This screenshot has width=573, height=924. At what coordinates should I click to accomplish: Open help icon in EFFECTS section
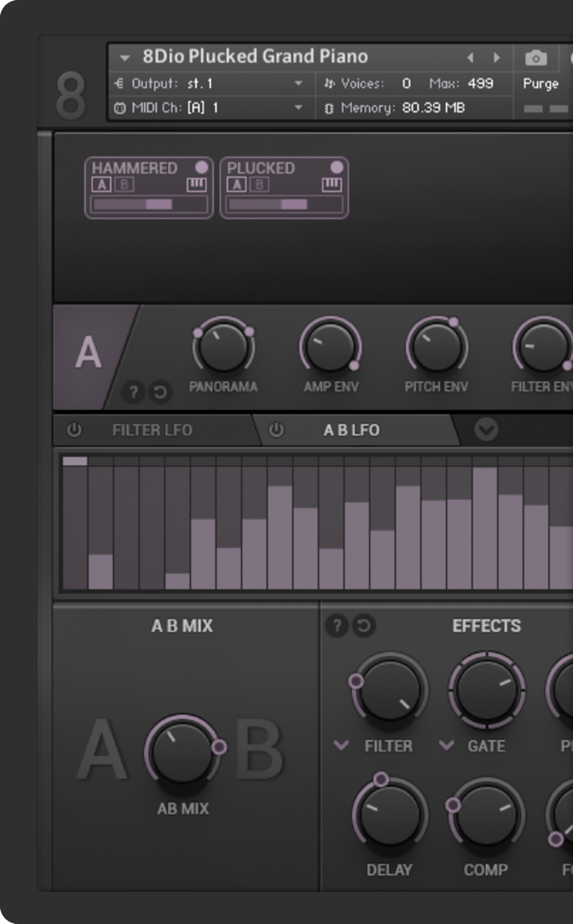[337, 626]
